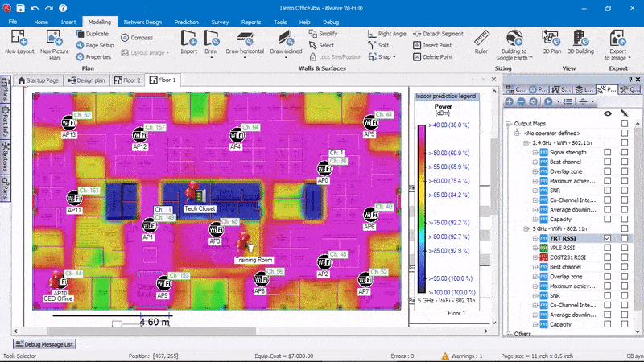Select the Draw inclined surface tool
This screenshot has height=362, width=644.
(x=286, y=43)
